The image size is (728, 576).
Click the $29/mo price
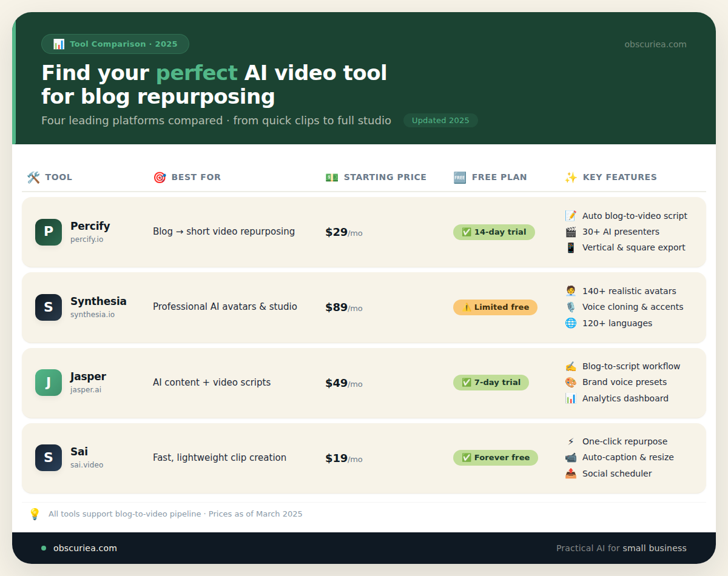[x=344, y=232]
